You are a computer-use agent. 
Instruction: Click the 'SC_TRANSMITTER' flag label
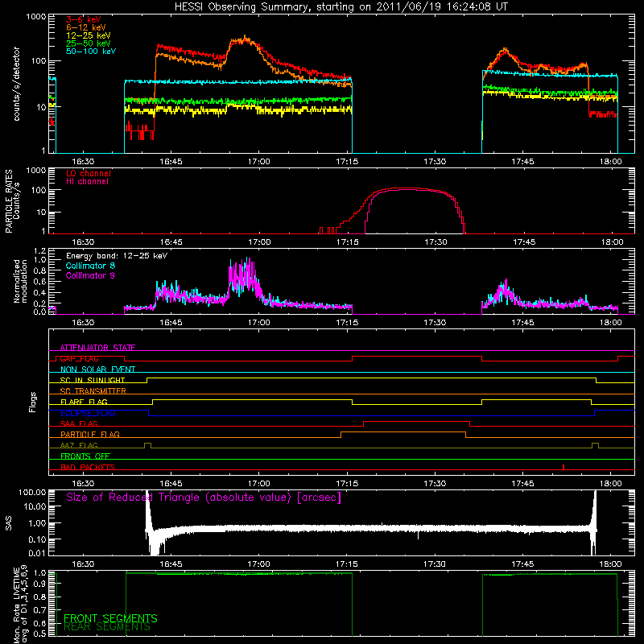coord(93,391)
